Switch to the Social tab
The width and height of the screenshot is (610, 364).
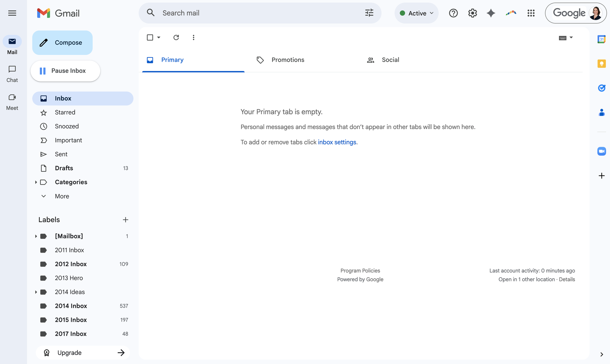[x=390, y=60]
